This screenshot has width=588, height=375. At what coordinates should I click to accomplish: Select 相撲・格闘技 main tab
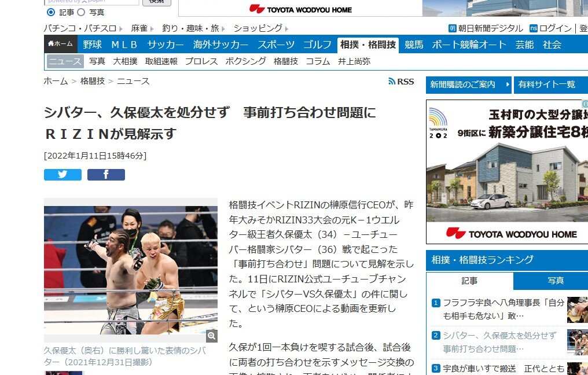[368, 45]
